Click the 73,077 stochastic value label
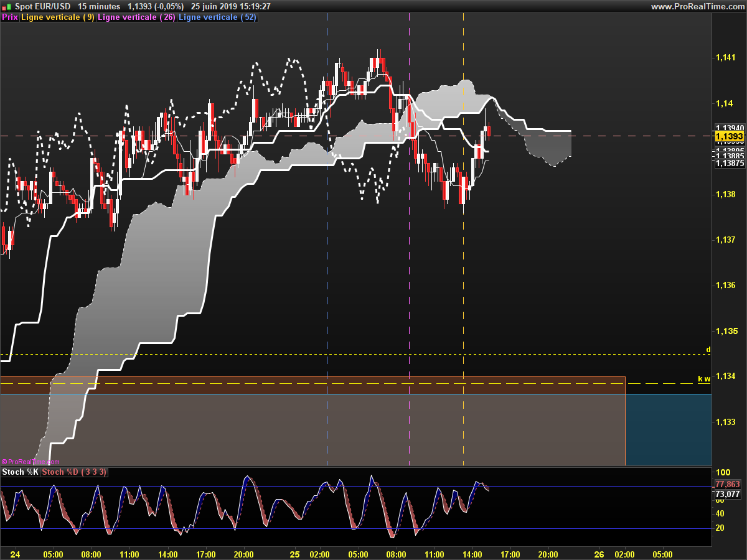The image size is (747, 560). (728, 494)
